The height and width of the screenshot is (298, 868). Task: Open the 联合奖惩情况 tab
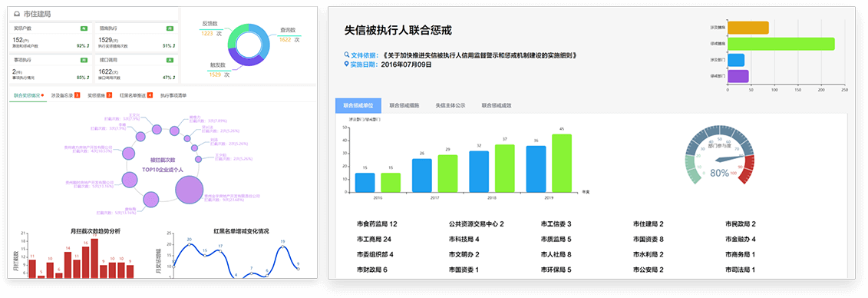pyautogui.click(x=27, y=95)
